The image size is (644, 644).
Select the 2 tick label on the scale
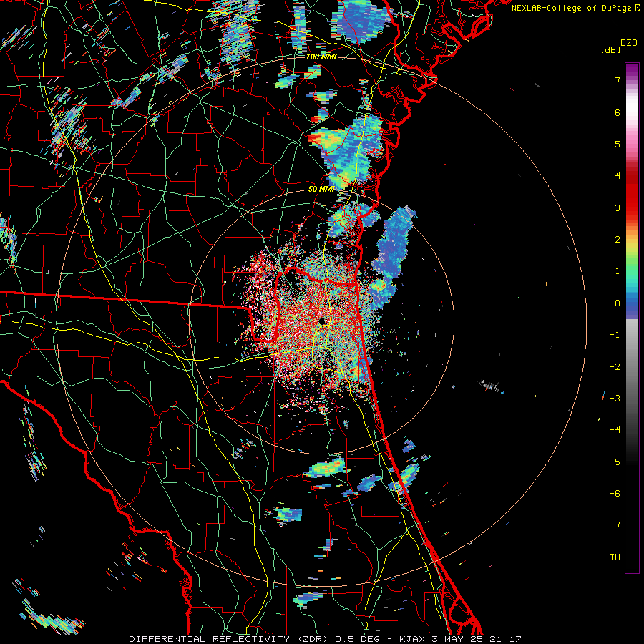[x=618, y=240]
